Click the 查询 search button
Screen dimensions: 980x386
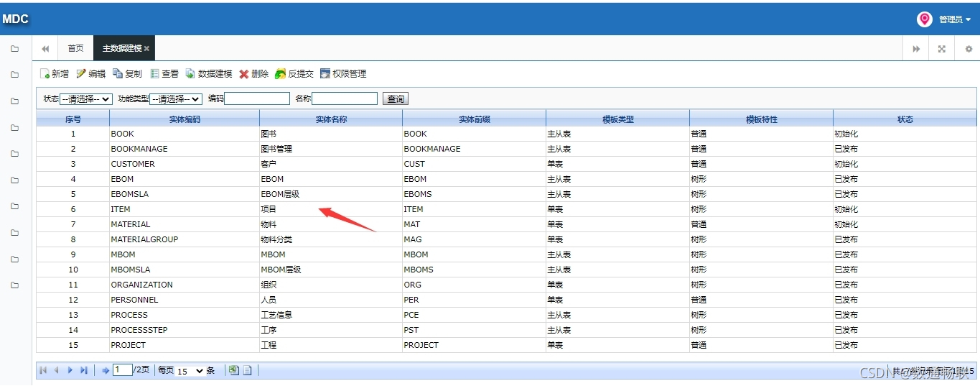coord(396,99)
